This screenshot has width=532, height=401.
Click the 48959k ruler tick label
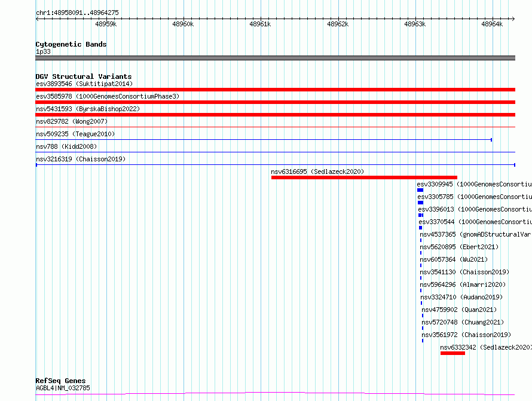(x=106, y=24)
